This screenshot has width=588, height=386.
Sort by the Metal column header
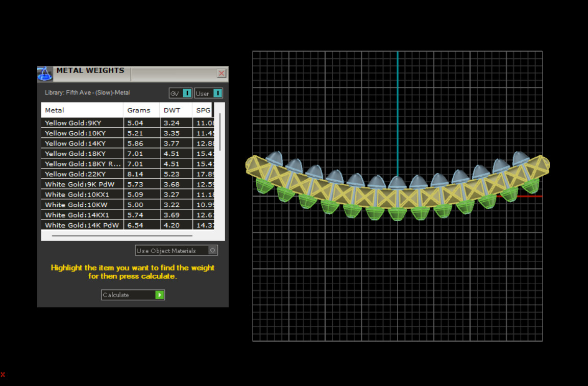82,110
